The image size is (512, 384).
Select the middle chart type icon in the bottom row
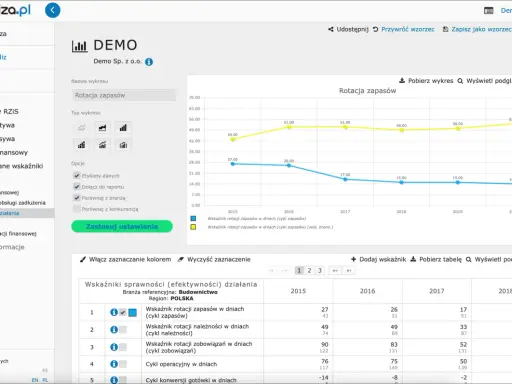tap(102, 145)
